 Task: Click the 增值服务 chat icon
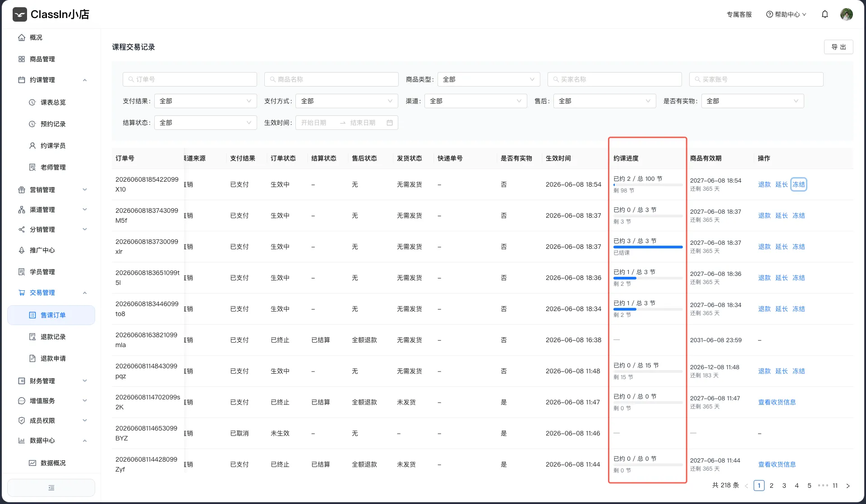[x=22, y=401]
